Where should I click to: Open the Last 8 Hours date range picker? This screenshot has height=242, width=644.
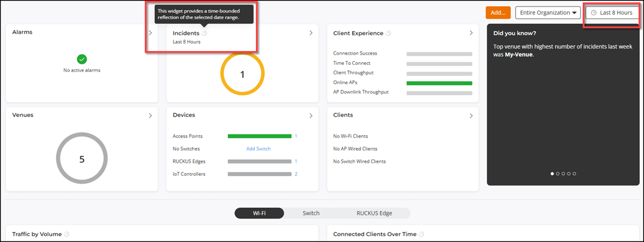click(612, 13)
